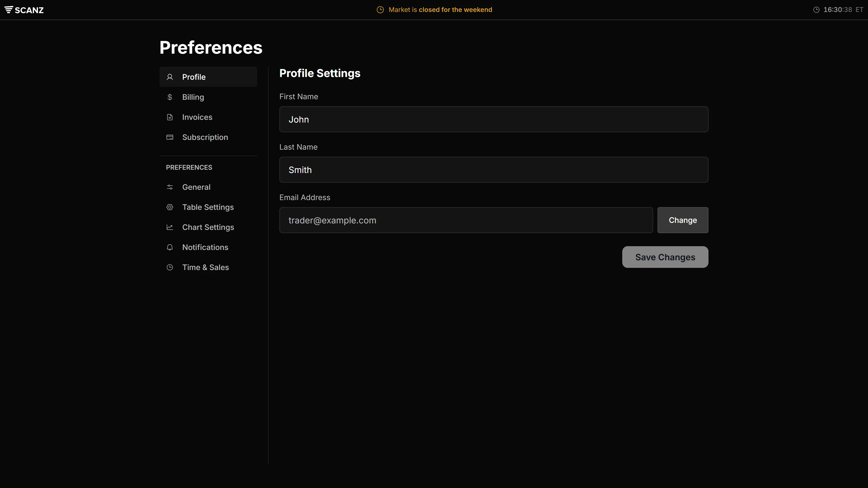Viewport: 868px width, 488px height.
Task: Click the Table Settings gear icon
Action: coord(170,207)
